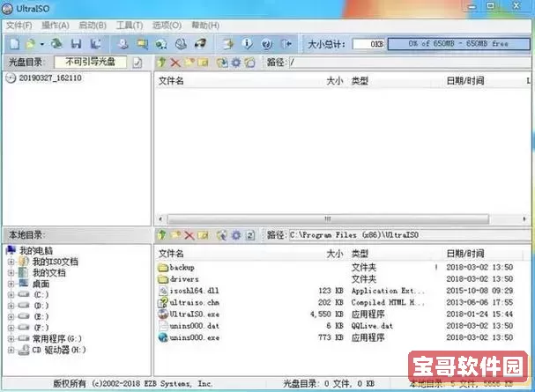Click the New Folder icon in local toolbar

(x=175, y=235)
